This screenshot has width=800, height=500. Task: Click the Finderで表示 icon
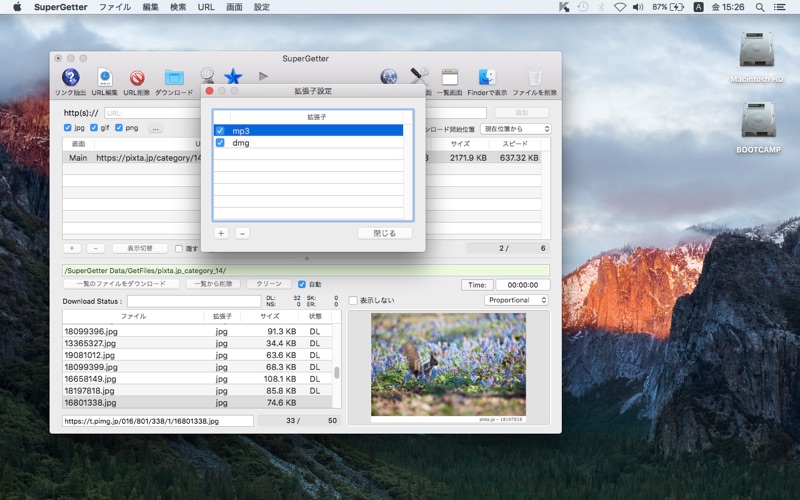[x=487, y=78]
